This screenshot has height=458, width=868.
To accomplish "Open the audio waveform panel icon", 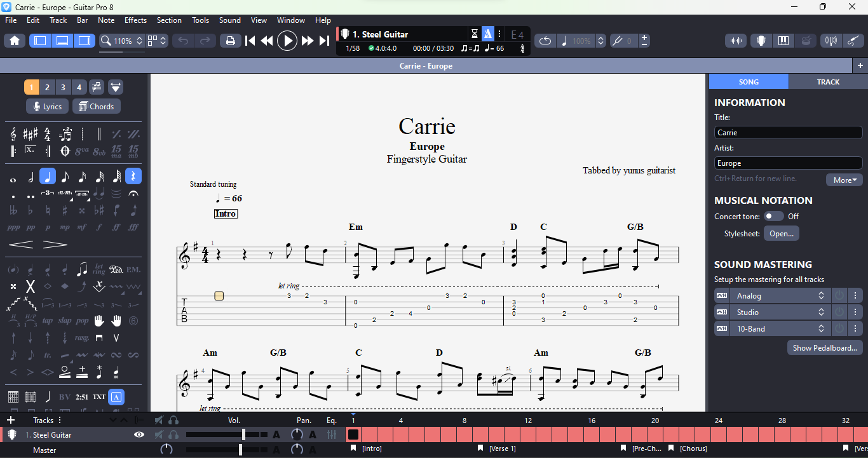I will 736,41.
